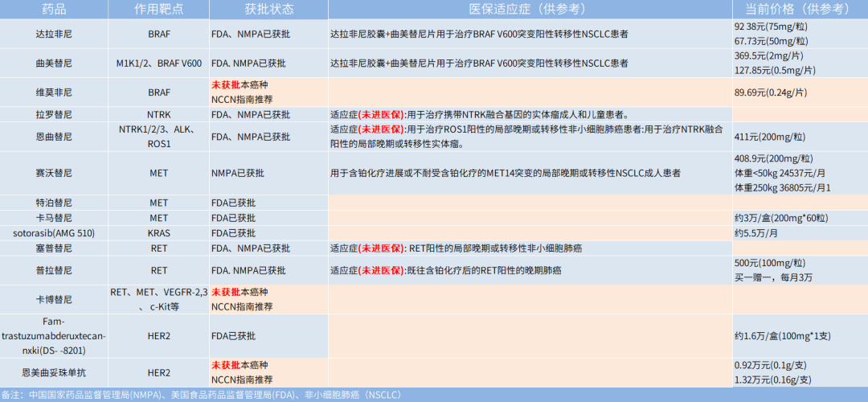The width and height of the screenshot is (868, 402).
Task: Select the drug name cell 赛沃替尼
Action: 54,173
